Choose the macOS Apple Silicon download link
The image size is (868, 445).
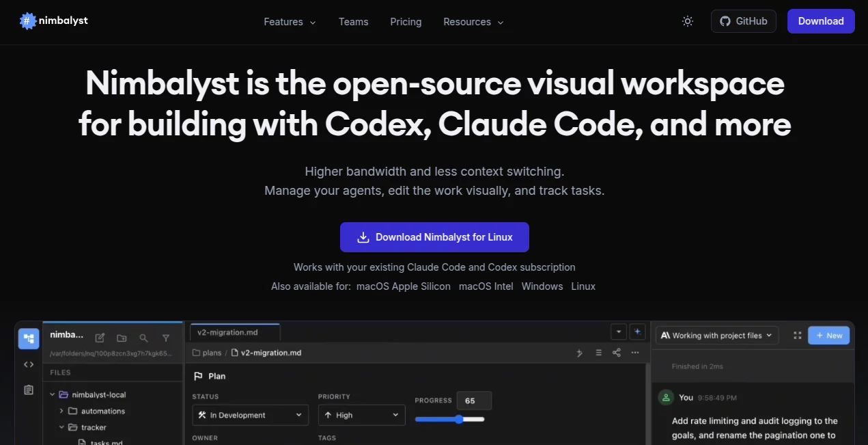pos(404,286)
